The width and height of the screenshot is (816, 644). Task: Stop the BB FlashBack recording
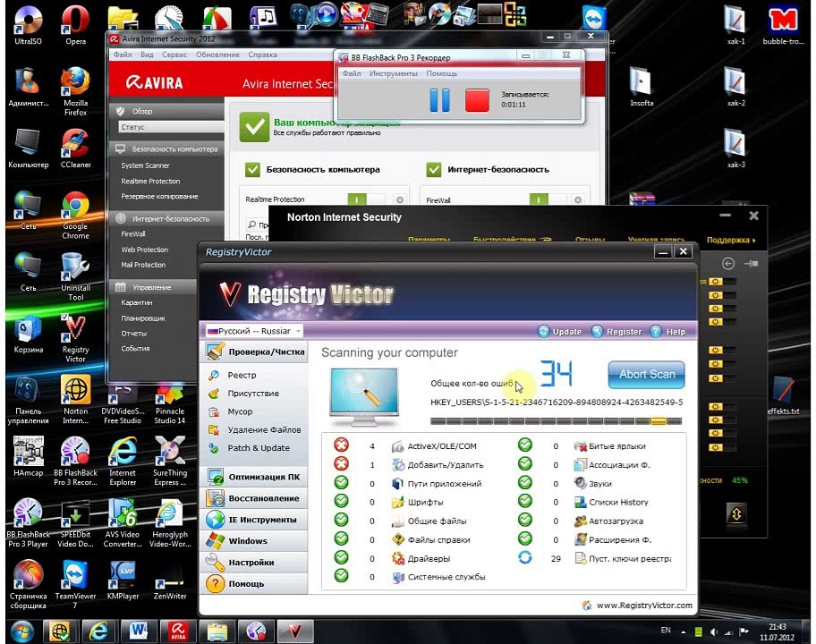click(477, 100)
